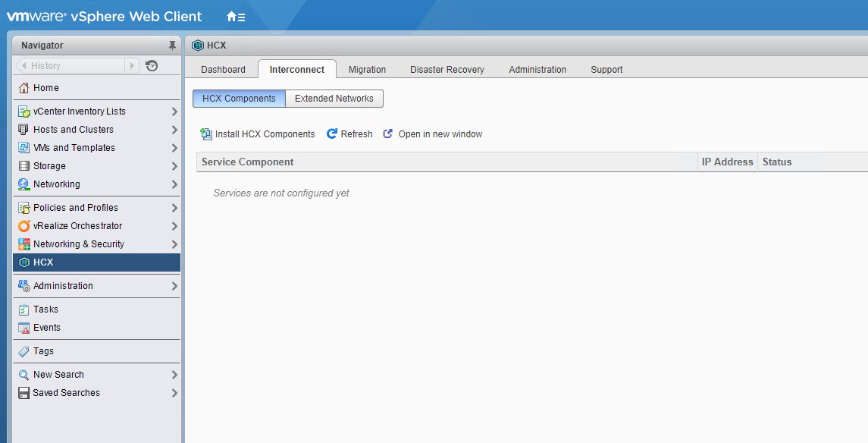Click the Open in new window icon
Viewport: 868px width, 443px height.
click(x=388, y=134)
